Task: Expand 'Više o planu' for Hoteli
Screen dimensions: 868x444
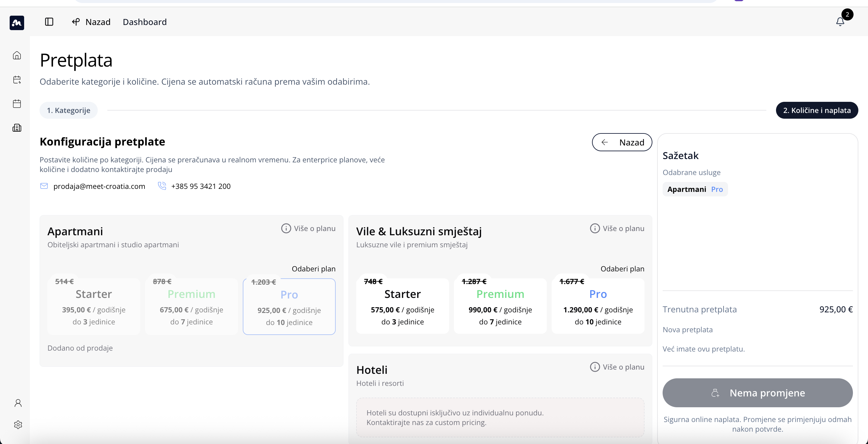Action: pyautogui.click(x=617, y=367)
